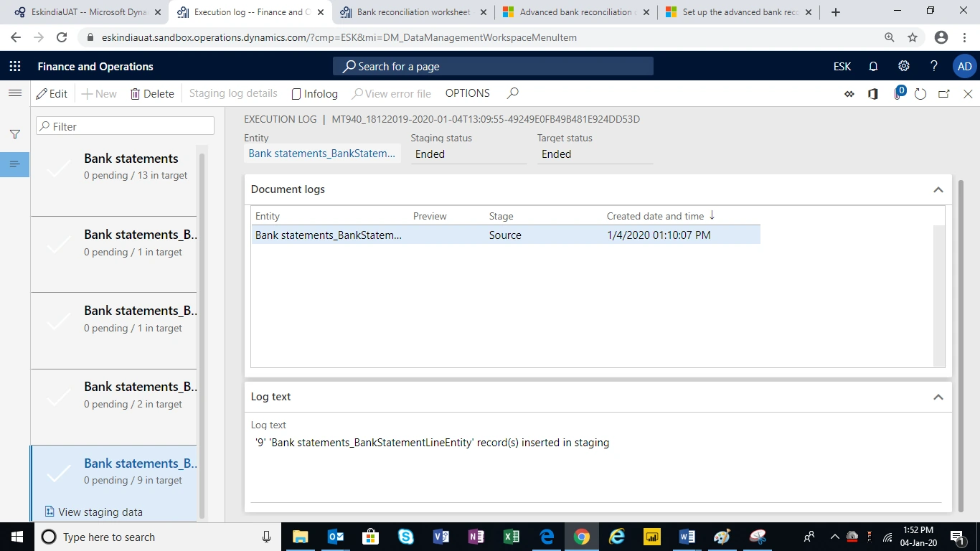Click the Edit button
Image resolution: width=980 pixels, height=551 pixels.
pyautogui.click(x=52, y=93)
